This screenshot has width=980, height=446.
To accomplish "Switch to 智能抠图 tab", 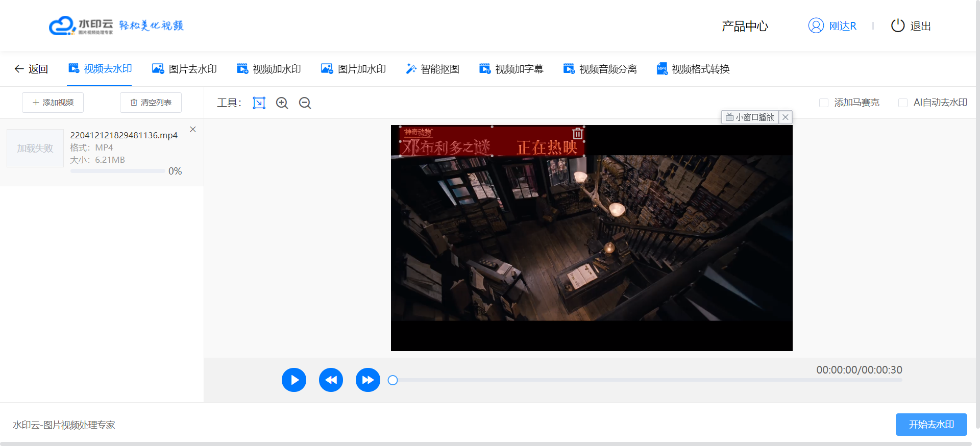I will pos(432,69).
